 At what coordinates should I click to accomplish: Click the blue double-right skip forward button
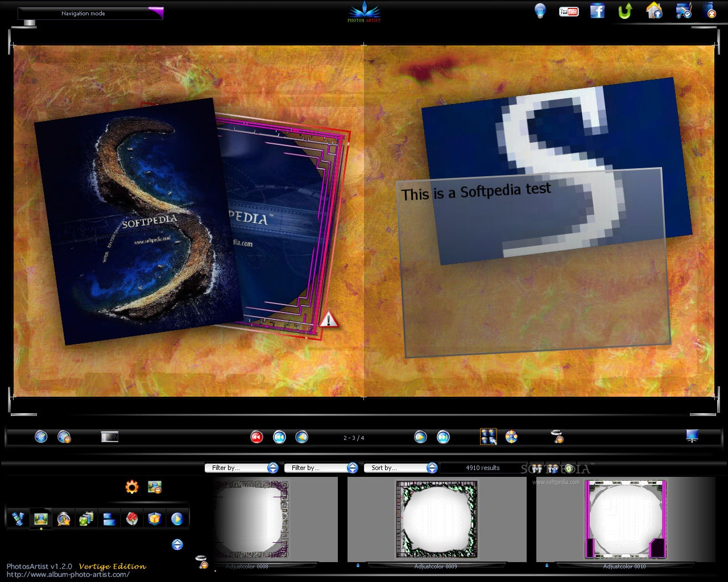pos(443,436)
